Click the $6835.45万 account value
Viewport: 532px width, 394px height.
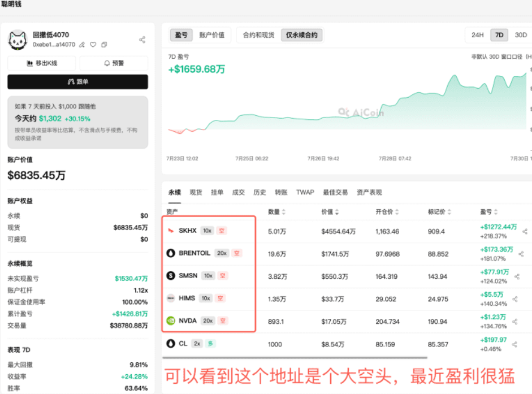37,175
